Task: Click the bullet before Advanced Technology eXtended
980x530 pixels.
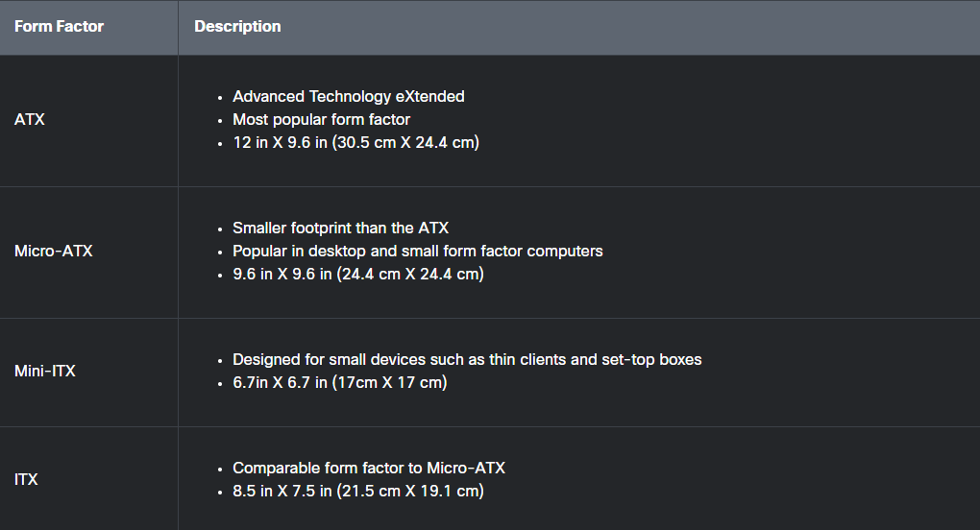Action: [220, 98]
